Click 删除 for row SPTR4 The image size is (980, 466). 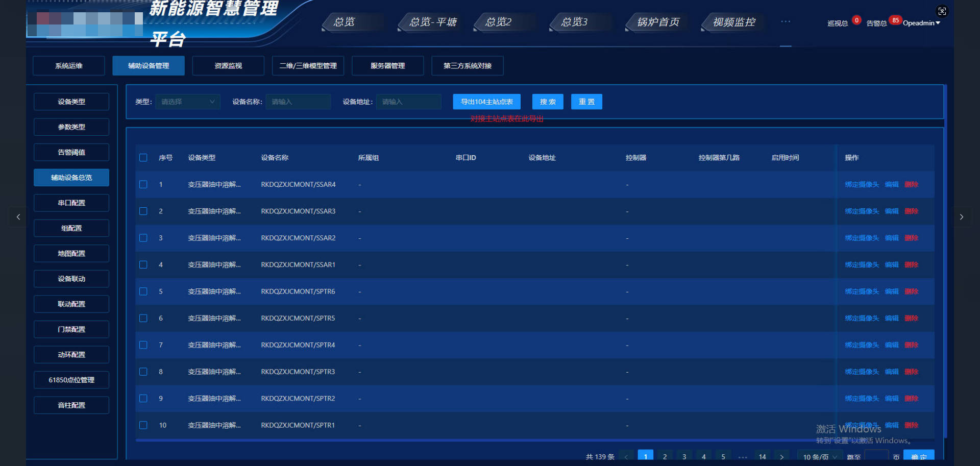tap(912, 345)
